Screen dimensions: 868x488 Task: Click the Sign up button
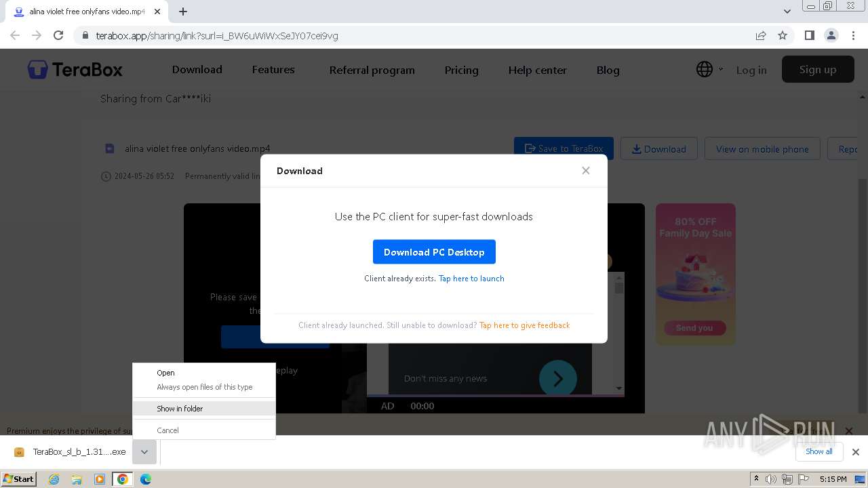818,69
